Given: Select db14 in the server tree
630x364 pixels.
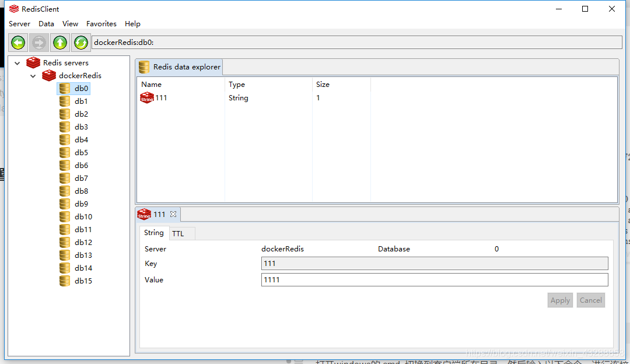Looking at the screenshot, I should [83, 268].
